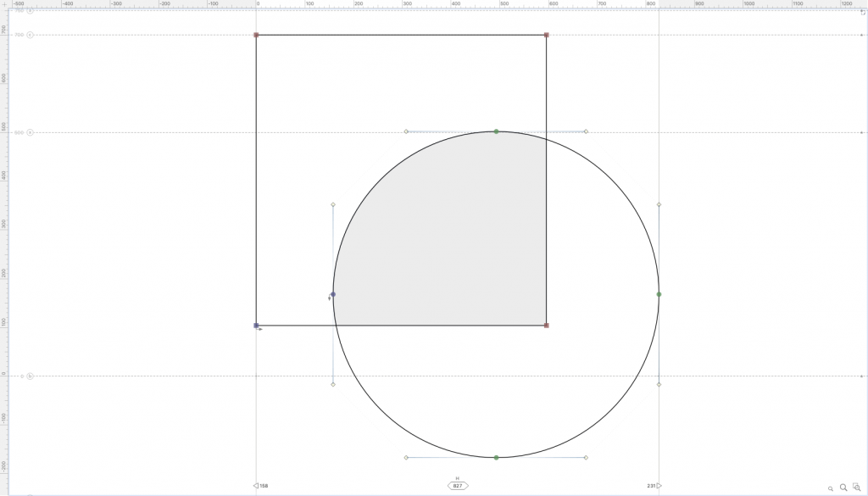
Task: Click the advance width value 827
Action: (457, 486)
